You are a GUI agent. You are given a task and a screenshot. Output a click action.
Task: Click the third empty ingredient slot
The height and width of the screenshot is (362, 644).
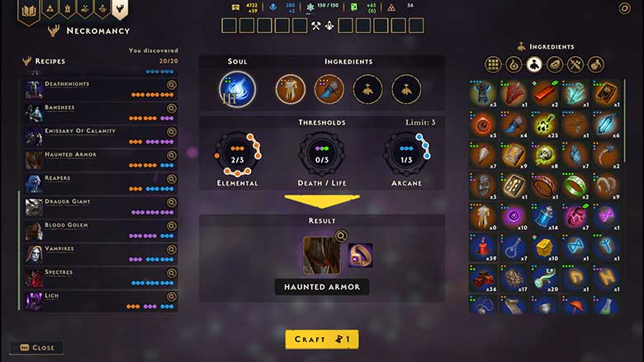pos(367,89)
